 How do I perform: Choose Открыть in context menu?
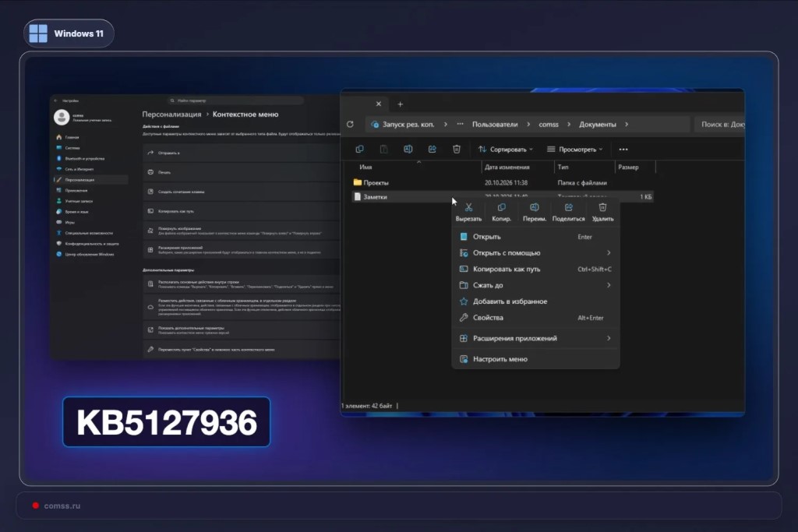pos(535,237)
